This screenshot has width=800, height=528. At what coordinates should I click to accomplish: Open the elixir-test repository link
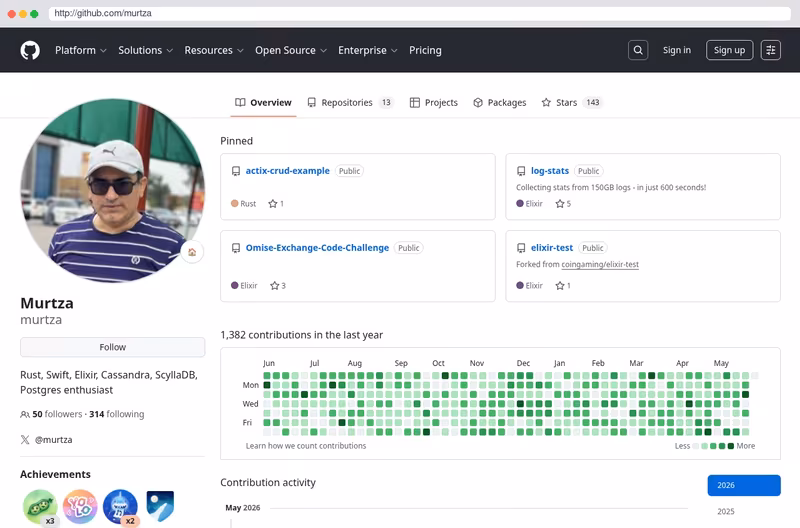click(x=552, y=248)
